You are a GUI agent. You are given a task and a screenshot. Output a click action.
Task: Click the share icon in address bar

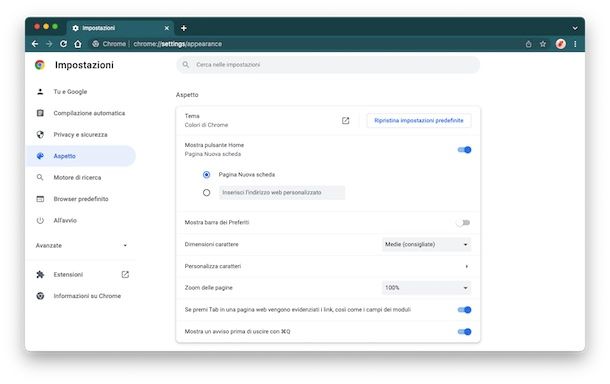point(528,44)
